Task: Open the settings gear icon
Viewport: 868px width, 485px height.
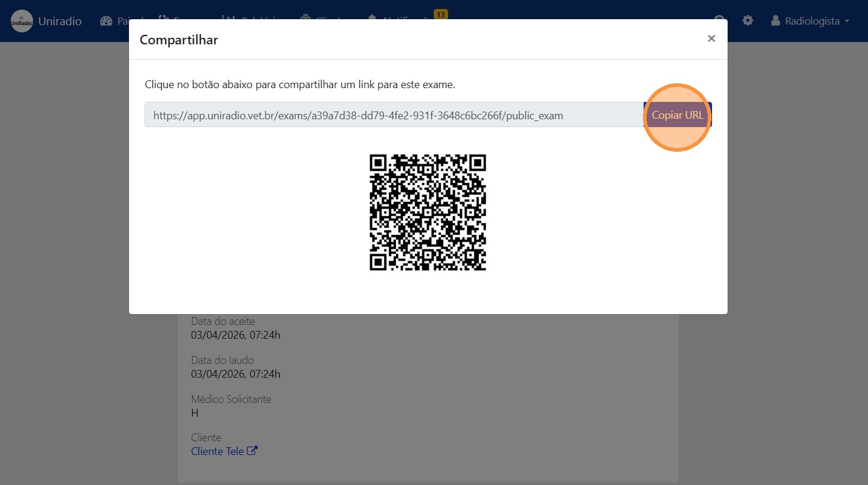Action: (x=748, y=20)
